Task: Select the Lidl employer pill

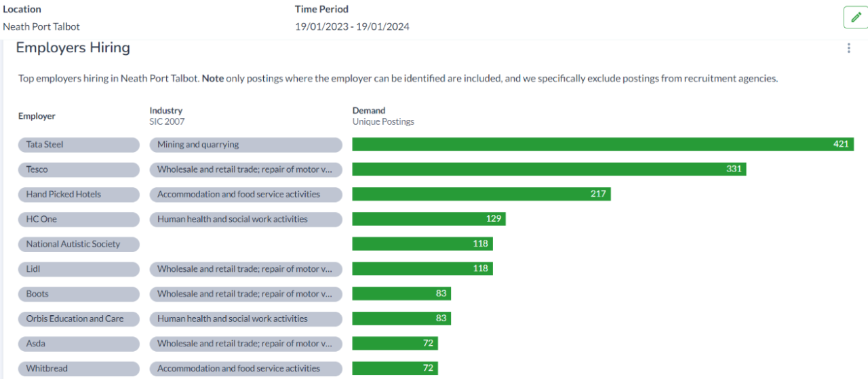Action: point(79,269)
